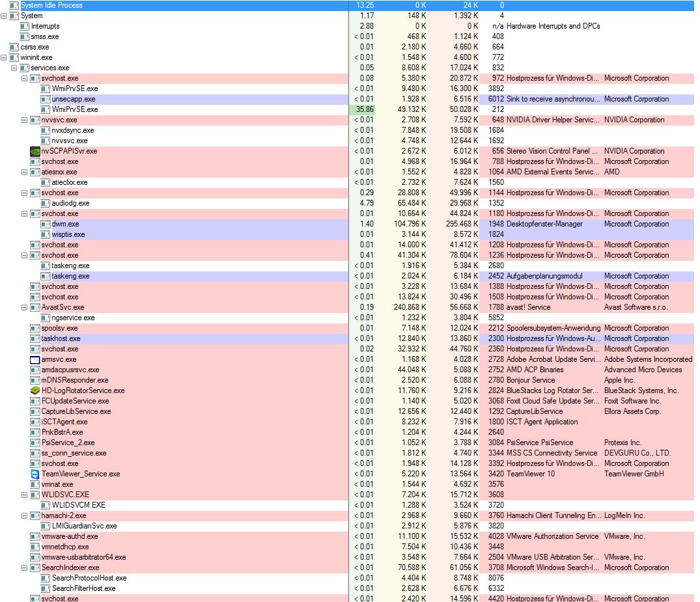The width and height of the screenshot is (700, 602).
Task: Click the WLIDSVCM.EXE process icon
Action: pyautogui.click(x=45, y=505)
